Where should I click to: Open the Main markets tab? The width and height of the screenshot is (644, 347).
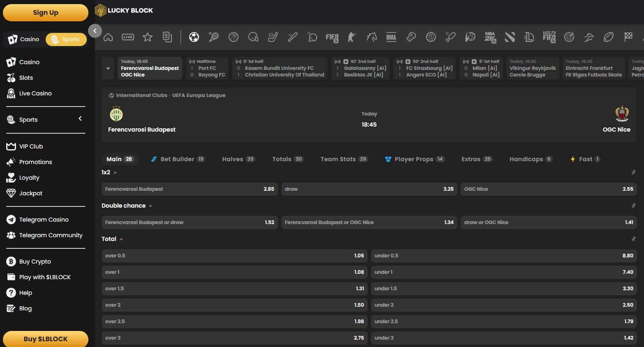[120, 159]
